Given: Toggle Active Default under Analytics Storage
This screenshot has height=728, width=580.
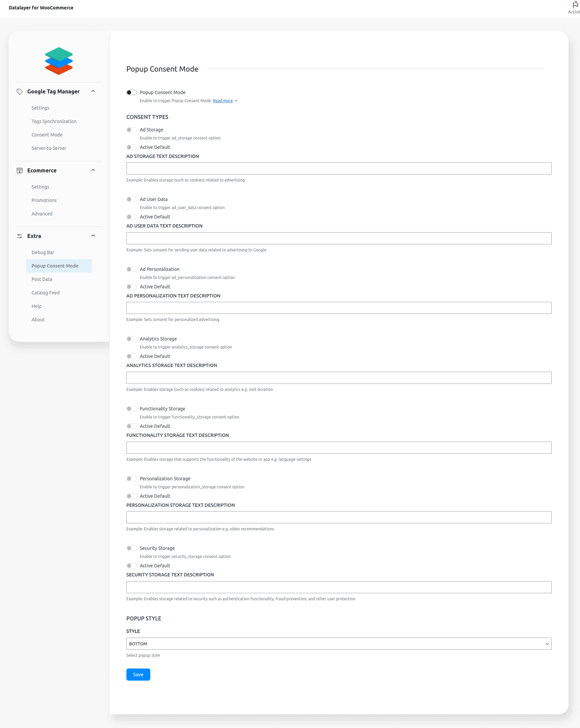Looking at the screenshot, I should pos(132,356).
